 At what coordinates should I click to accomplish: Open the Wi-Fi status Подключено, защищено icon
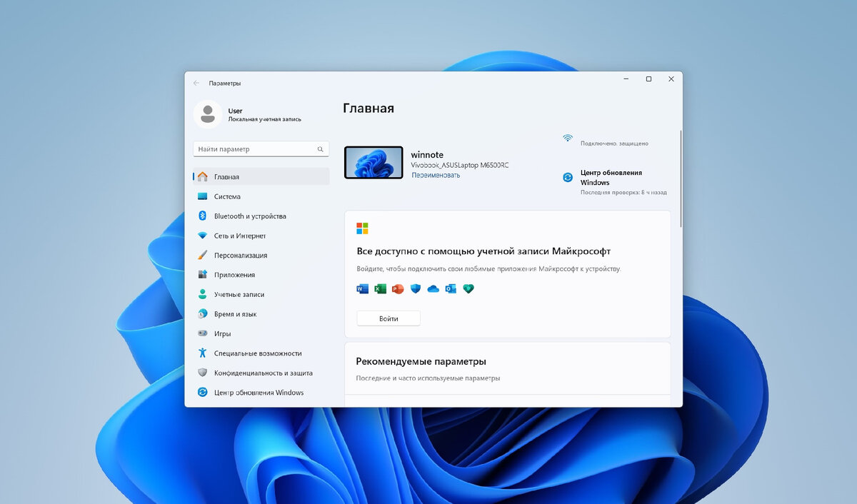tap(568, 138)
